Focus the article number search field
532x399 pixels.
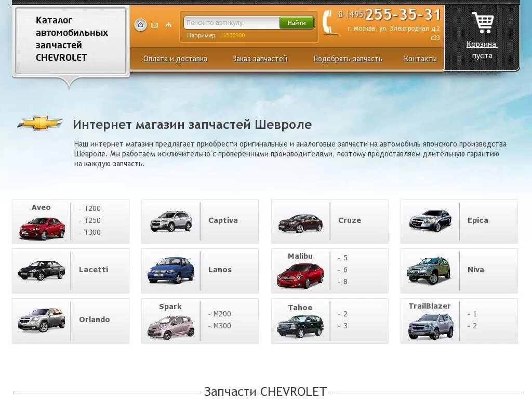click(x=232, y=23)
